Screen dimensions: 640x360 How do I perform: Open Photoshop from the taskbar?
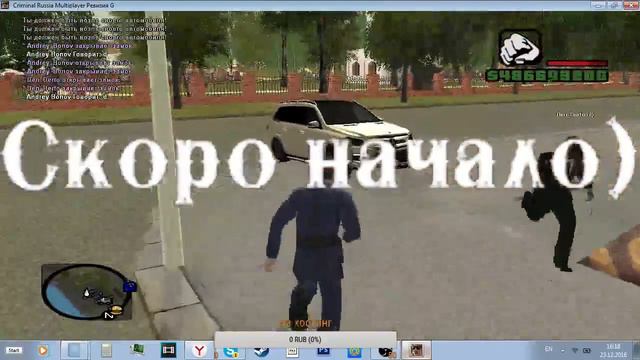click(x=323, y=352)
